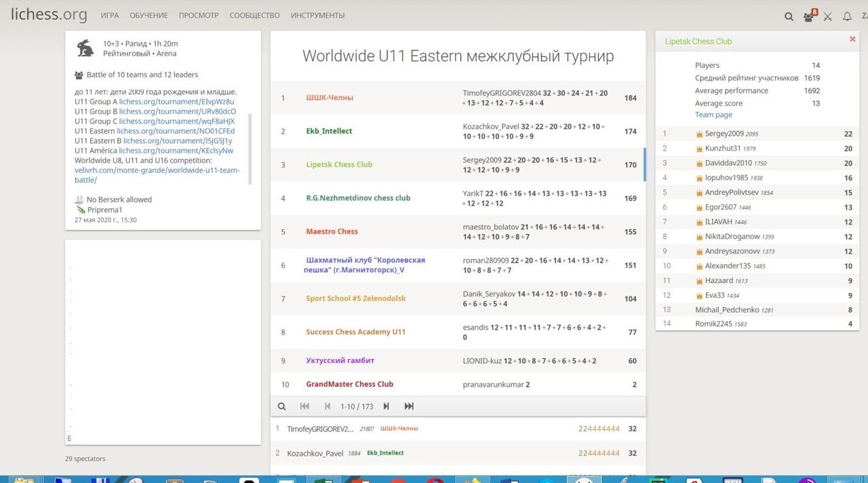Go to lichess.org home via logo

click(49, 14)
